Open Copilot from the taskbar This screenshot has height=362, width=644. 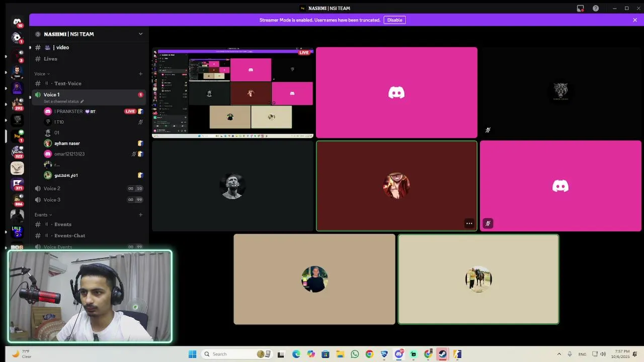pos(311,354)
